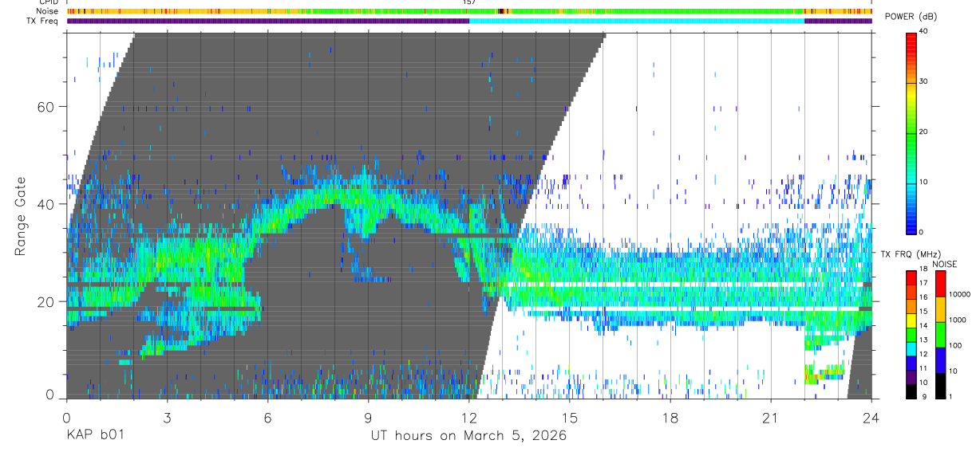Click the '21' UT hour axis tick

pos(770,417)
